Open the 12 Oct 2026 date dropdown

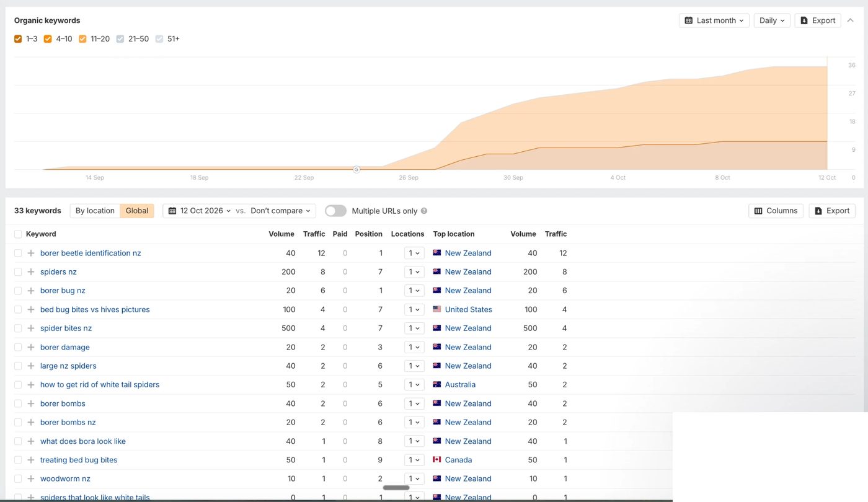point(199,211)
